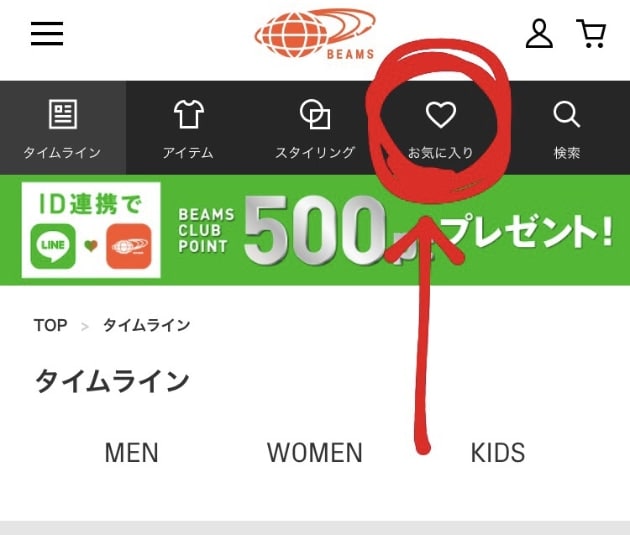630x535 pixels.
Task: Open the hamburger menu
Action: pyautogui.click(x=47, y=33)
